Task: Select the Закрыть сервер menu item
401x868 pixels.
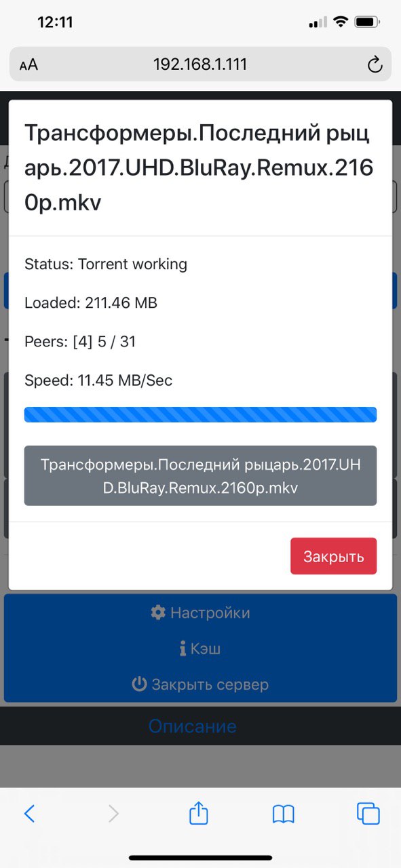Action: coord(200,684)
